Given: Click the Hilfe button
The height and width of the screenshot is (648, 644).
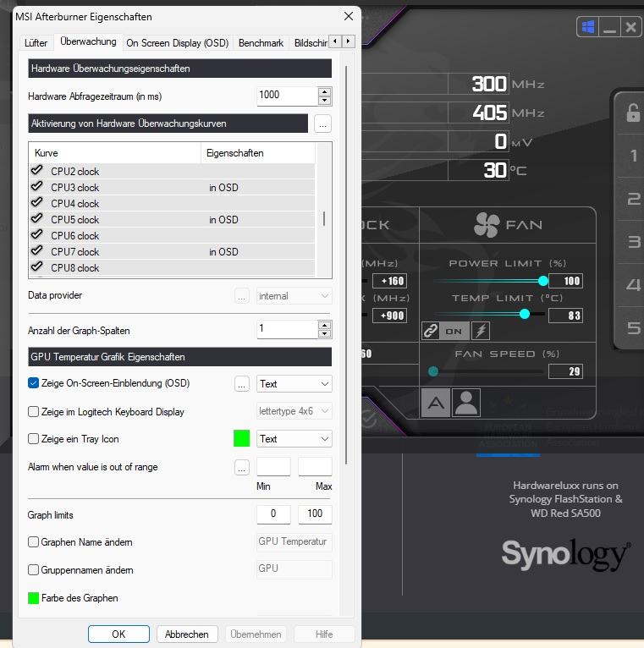Looking at the screenshot, I should 324,634.
